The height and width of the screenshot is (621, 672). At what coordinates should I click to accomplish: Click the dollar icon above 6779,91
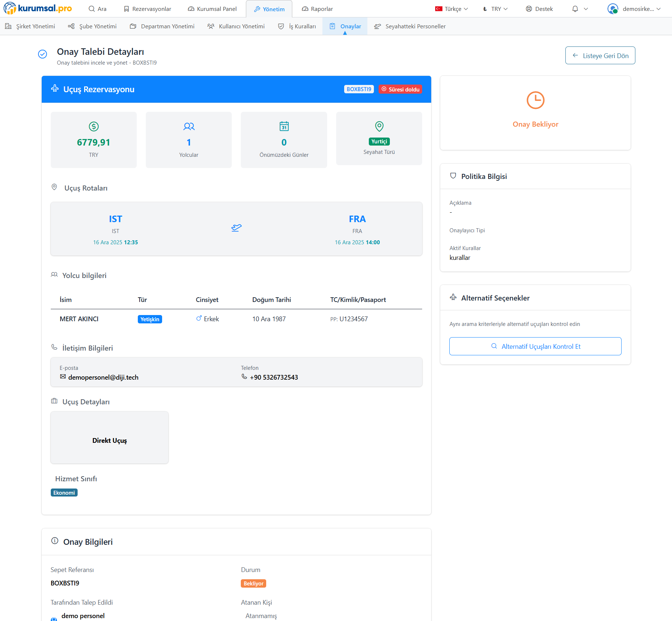click(94, 126)
